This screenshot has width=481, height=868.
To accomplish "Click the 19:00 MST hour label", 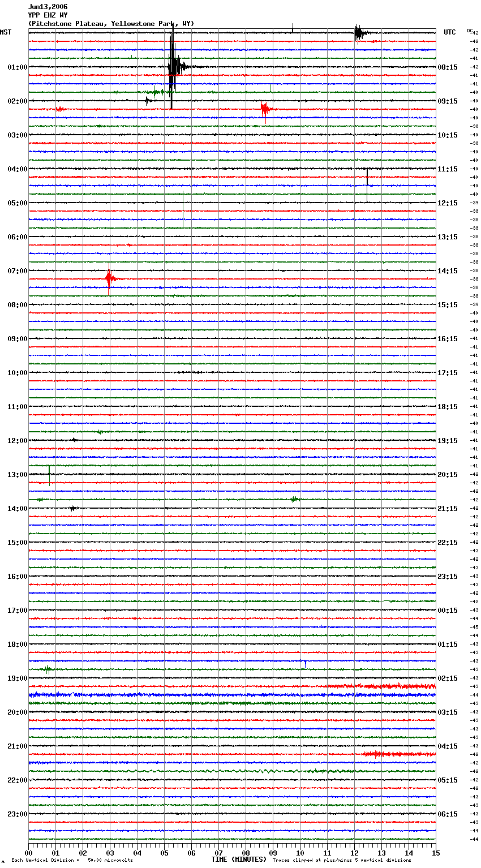I will click(x=18, y=678).
